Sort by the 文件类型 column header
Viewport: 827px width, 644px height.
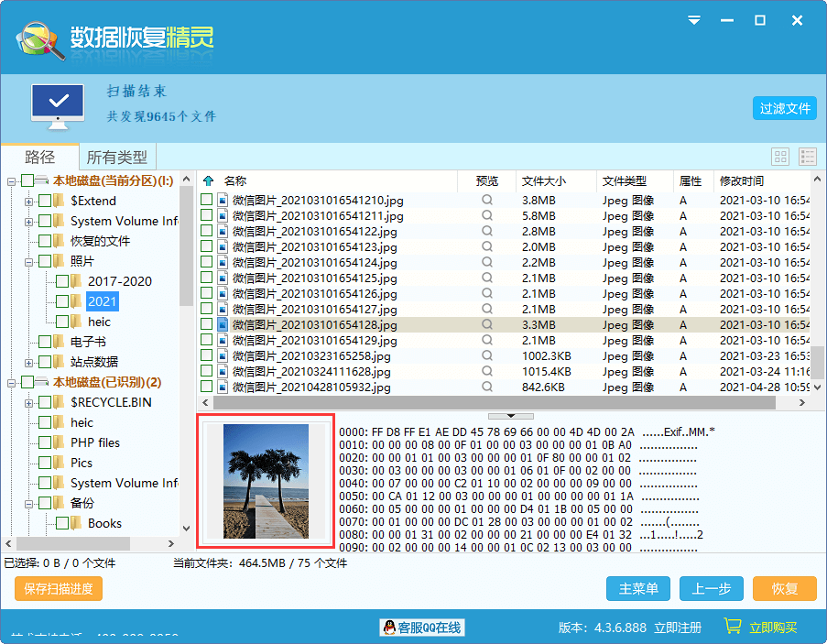[625, 180]
